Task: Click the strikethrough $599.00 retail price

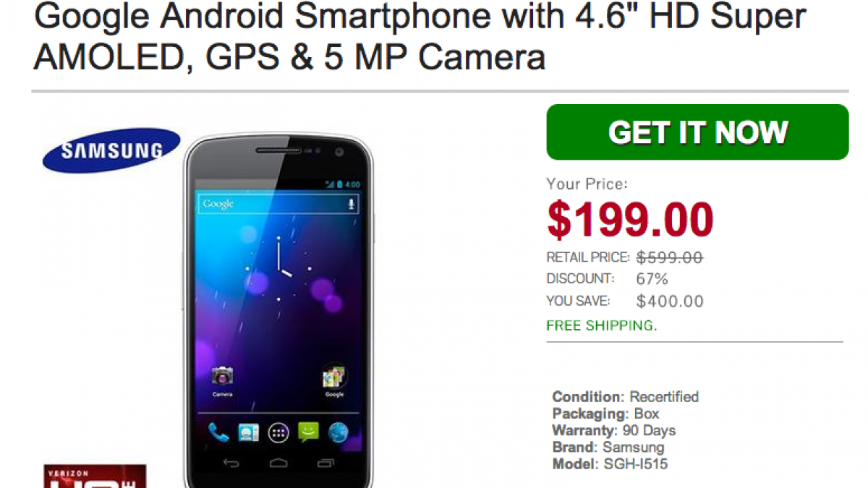Action: click(670, 257)
